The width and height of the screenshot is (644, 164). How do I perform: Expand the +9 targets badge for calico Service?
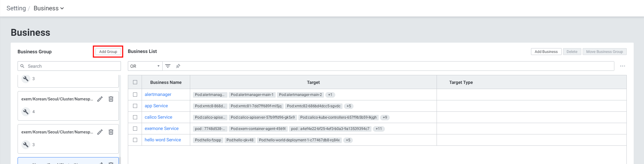click(x=385, y=118)
